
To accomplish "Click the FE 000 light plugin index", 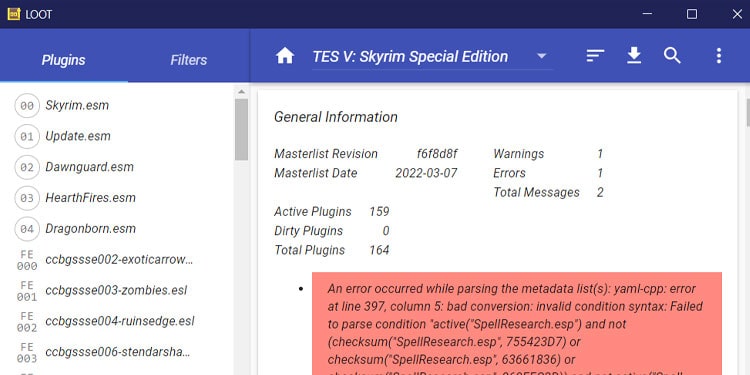I will pos(27,260).
